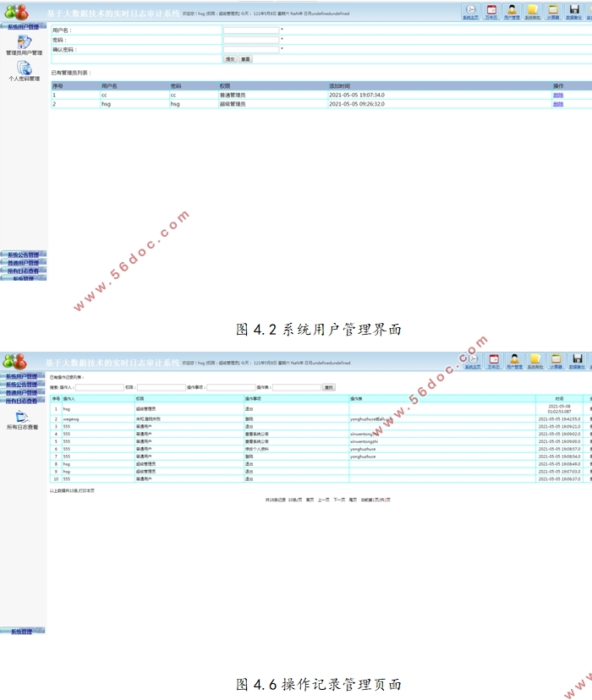The height and width of the screenshot is (700, 592).
Task: Click 数据备份 disk icon in top toolbar
Action: point(576,10)
